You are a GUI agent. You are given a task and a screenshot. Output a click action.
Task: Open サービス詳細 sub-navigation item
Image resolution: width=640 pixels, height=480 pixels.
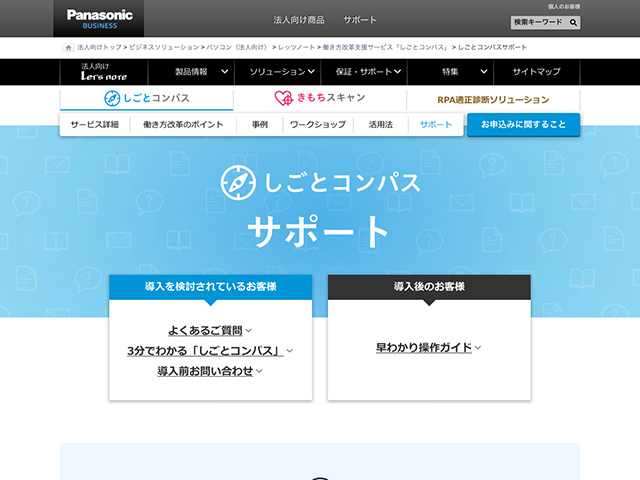coord(95,124)
